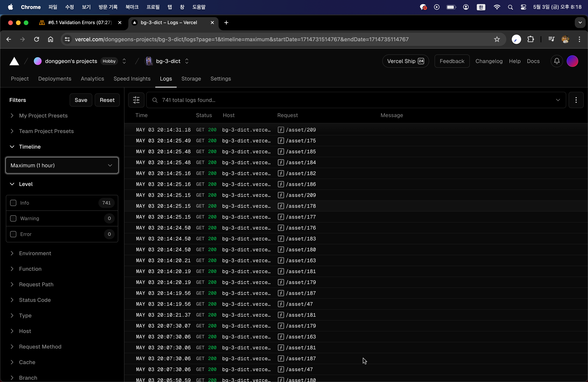
Task: Open Chrome extensions puzzle icon
Action: (x=530, y=39)
